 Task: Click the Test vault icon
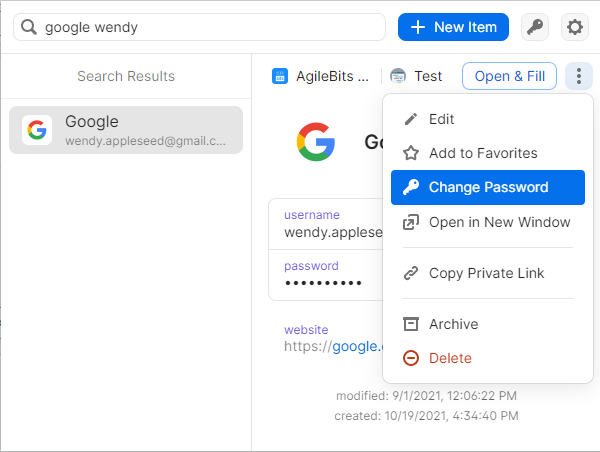click(x=398, y=76)
